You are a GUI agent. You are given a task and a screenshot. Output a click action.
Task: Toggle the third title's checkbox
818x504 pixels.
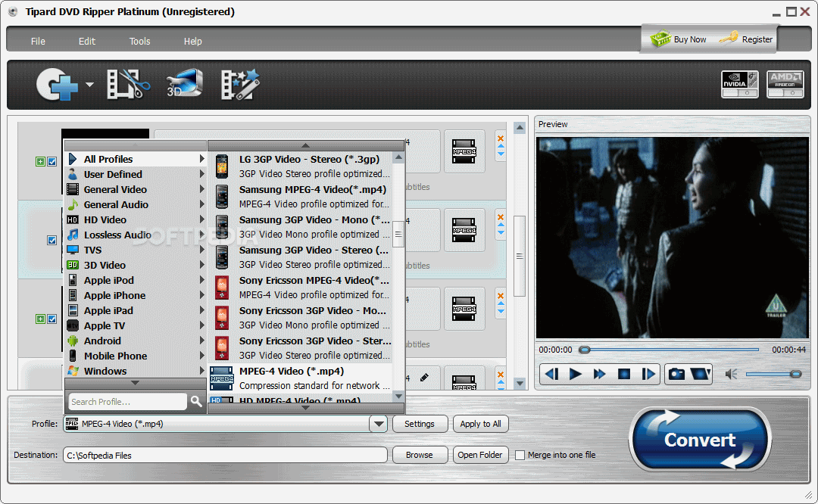(x=52, y=319)
